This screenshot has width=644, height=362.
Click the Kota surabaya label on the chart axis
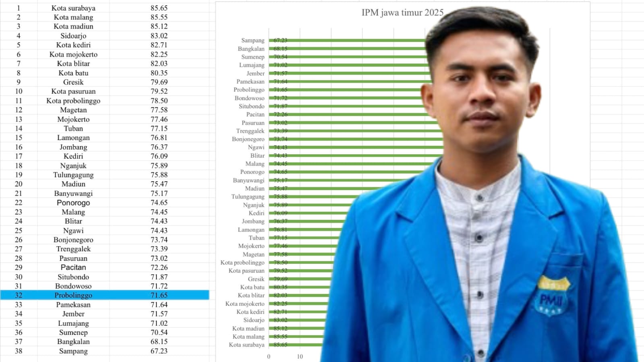pyautogui.click(x=247, y=345)
